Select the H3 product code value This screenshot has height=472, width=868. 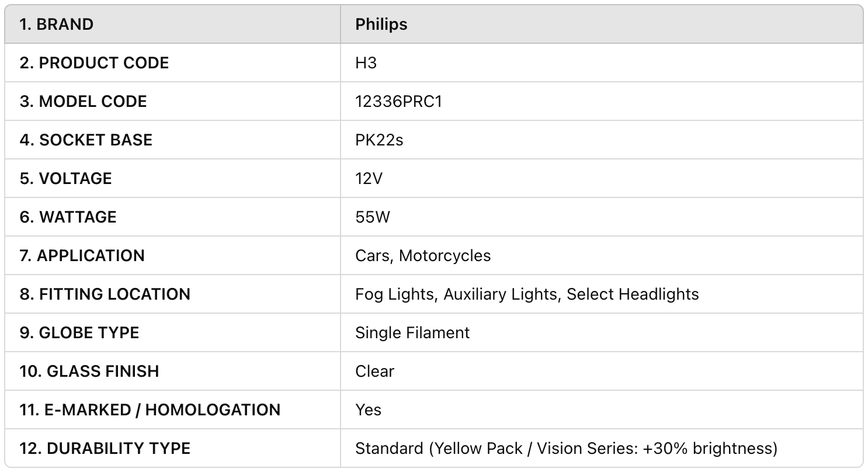[x=366, y=63]
